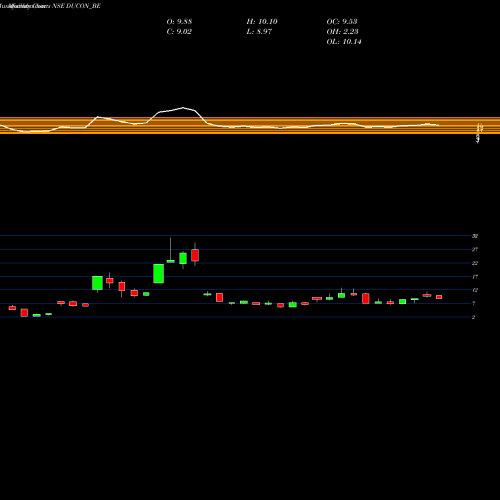Click the last red candle on the right
Image resolution: width=500 pixels, height=500 pixels.
pos(439,297)
